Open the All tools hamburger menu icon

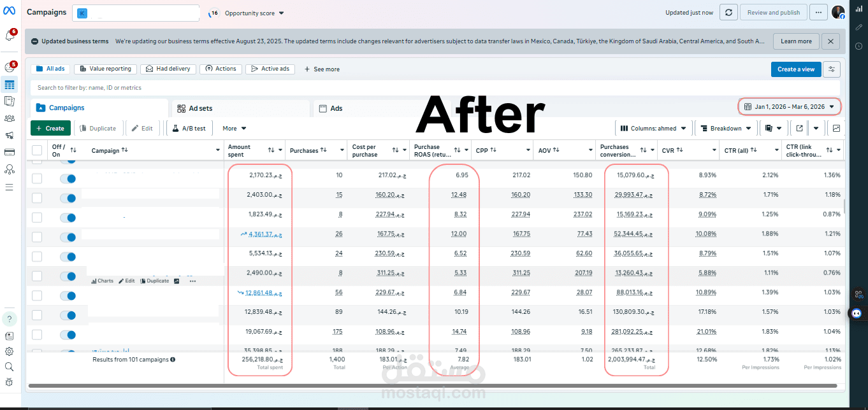[10, 187]
